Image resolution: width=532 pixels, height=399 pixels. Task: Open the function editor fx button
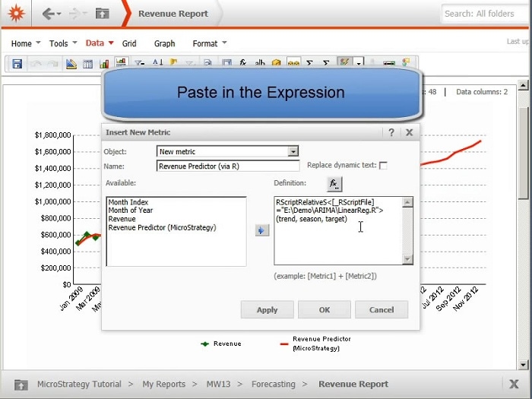pyautogui.click(x=334, y=184)
